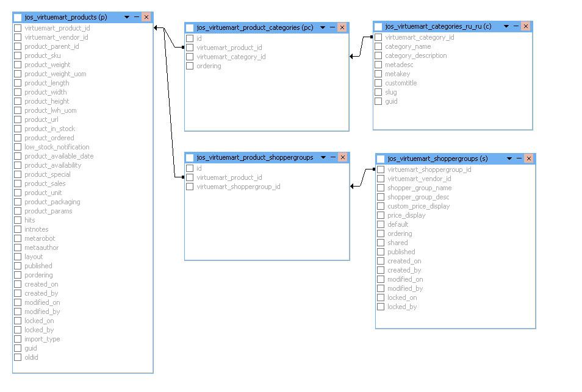Tick product_url checkbox in products table
The height and width of the screenshot is (392, 582).
tap(18, 119)
